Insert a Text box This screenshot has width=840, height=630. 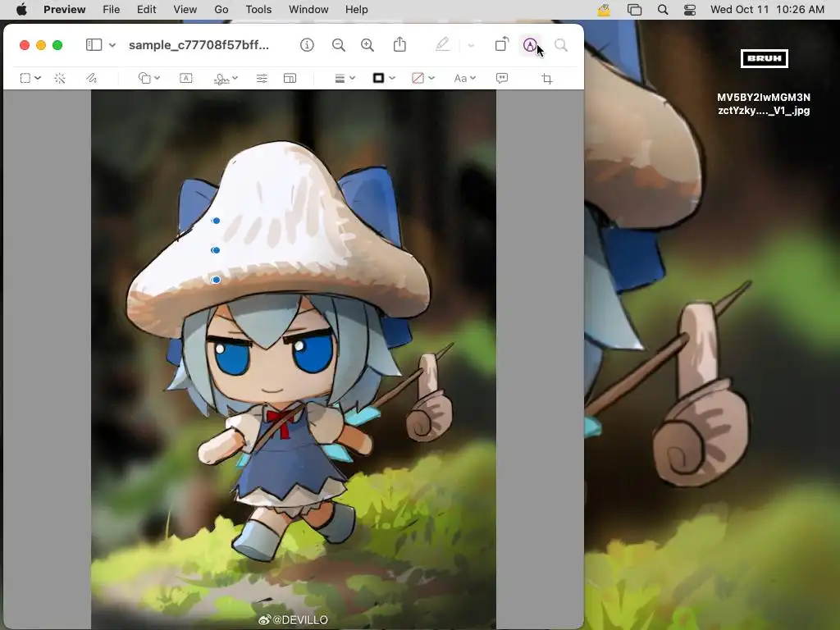[186, 78]
